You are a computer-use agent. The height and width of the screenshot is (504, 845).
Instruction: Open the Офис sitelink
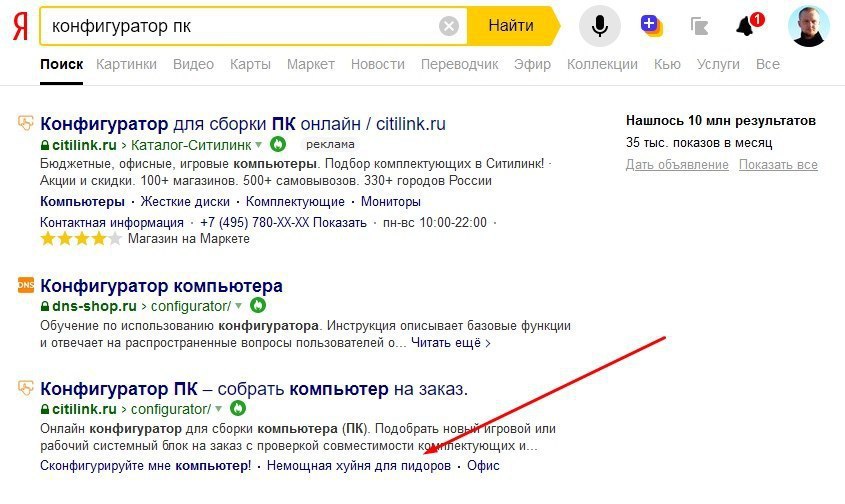click(483, 466)
